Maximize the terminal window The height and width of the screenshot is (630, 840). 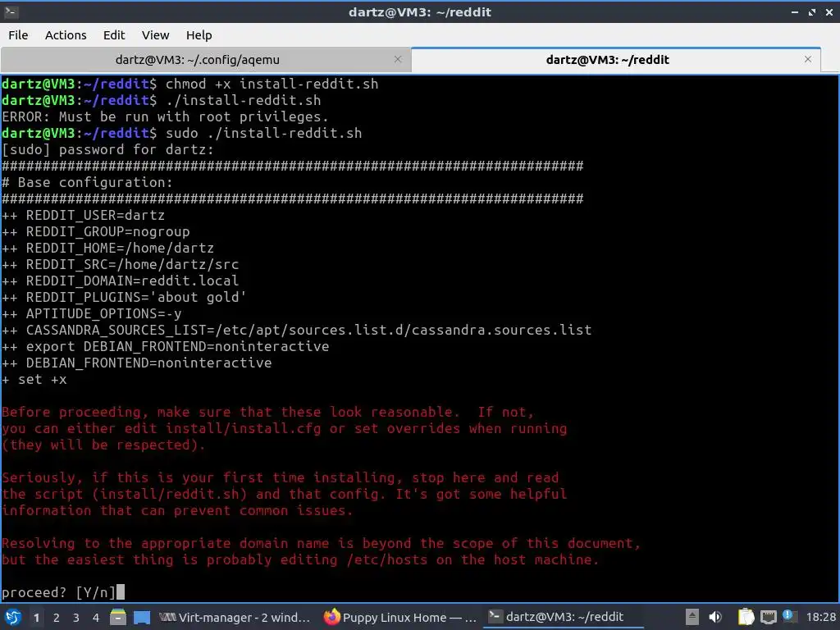(812, 11)
